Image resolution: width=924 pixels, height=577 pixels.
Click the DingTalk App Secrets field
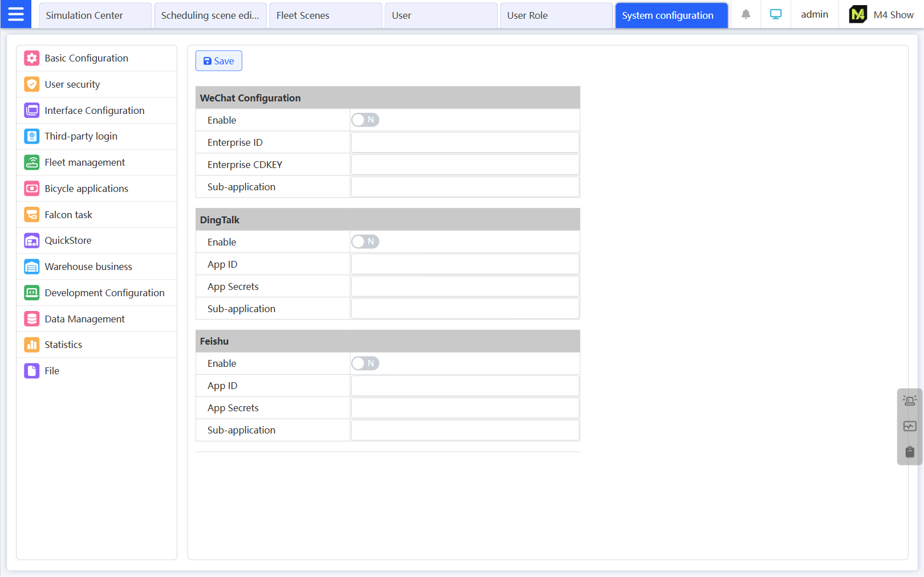point(465,287)
